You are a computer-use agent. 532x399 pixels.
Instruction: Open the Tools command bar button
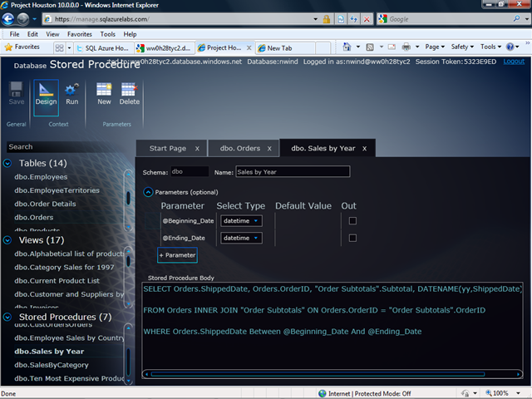click(x=490, y=47)
